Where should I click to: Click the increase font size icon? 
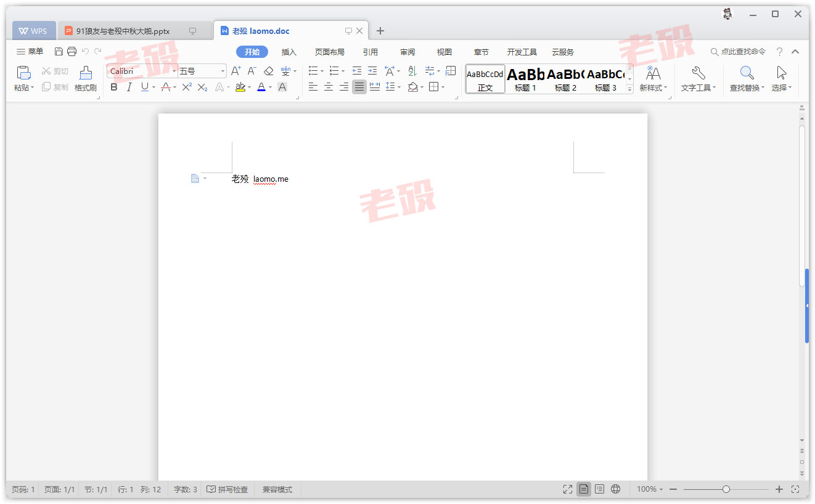[x=236, y=71]
